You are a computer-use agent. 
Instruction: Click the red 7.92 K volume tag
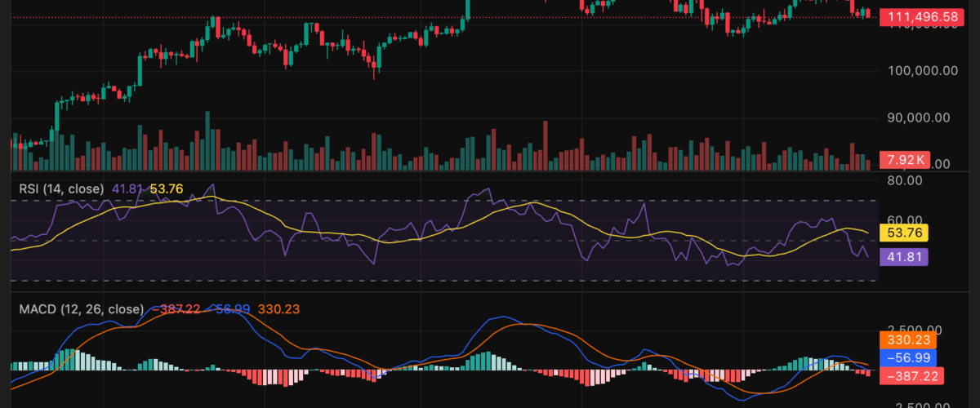(x=906, y=160)
